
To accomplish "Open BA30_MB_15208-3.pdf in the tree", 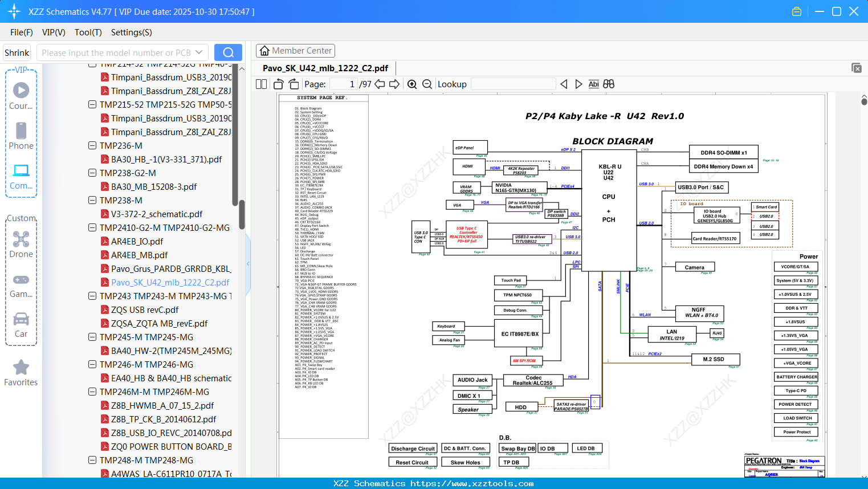I will 154,186.
